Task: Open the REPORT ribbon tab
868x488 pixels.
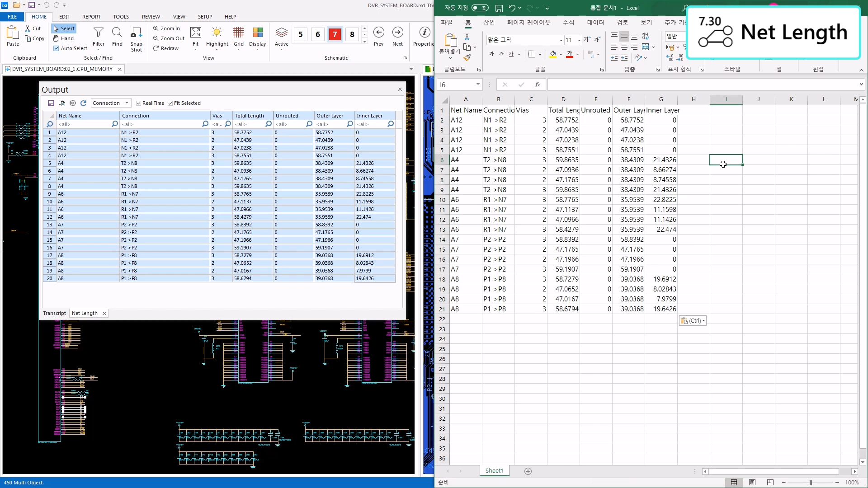Action: click(x=91, y=17)
